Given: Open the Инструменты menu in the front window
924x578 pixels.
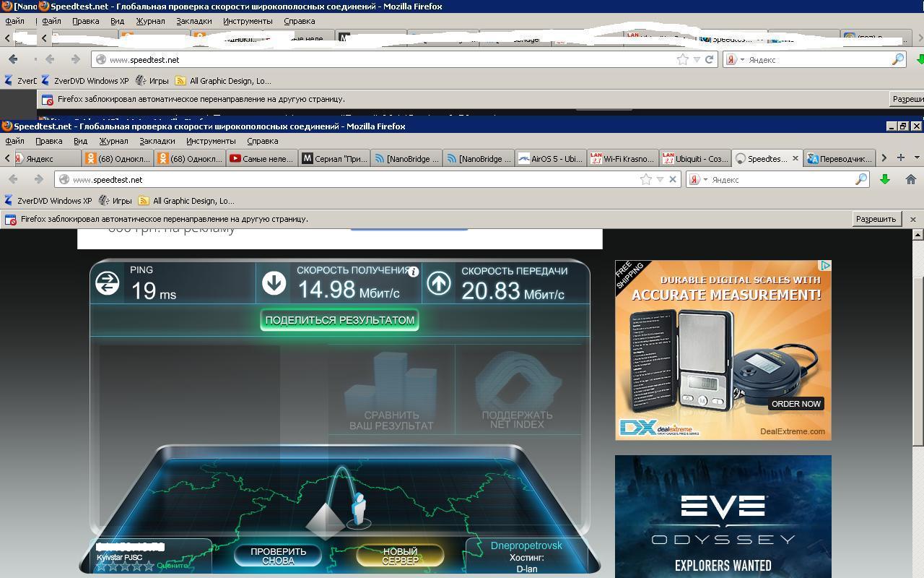Looking at the screenshot, I should [211, 141].
